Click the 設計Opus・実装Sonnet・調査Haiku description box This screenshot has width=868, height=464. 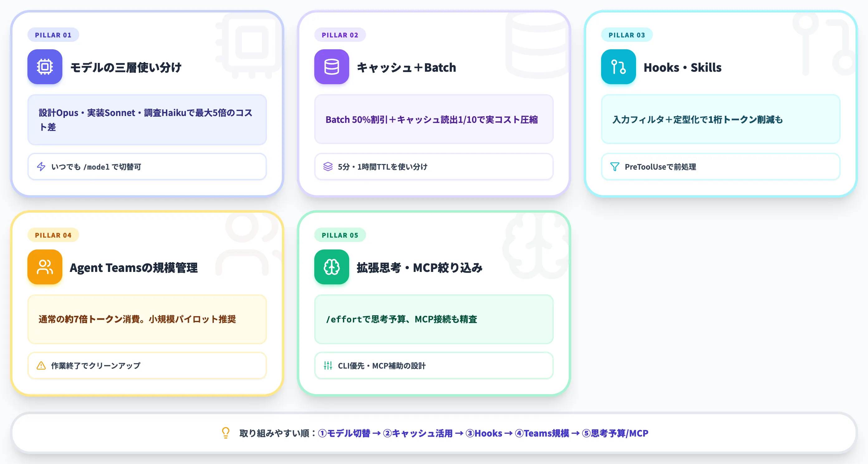point(147,120)
